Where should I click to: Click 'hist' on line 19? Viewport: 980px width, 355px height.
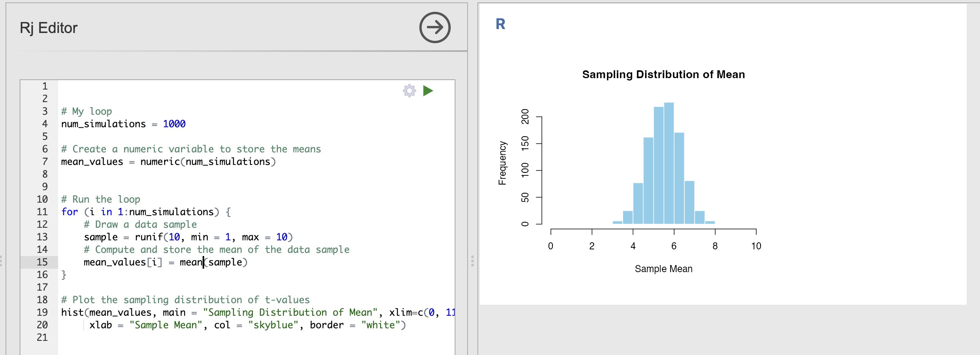click(x=72, y=312)
